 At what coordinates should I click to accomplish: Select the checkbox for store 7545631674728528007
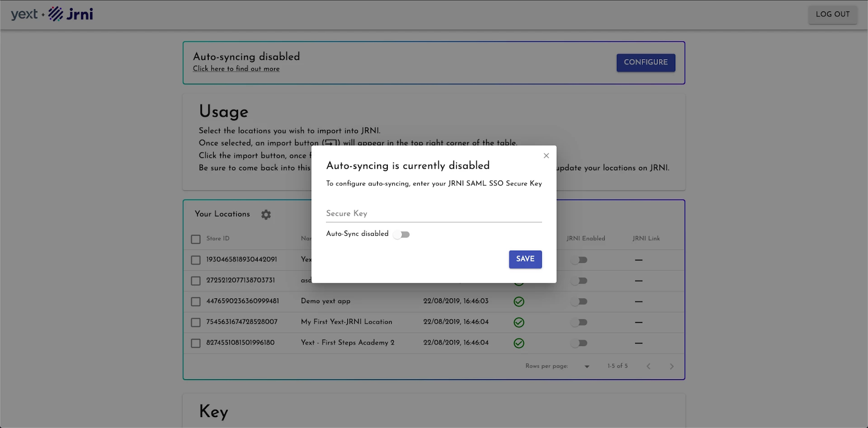pos(196,322)
